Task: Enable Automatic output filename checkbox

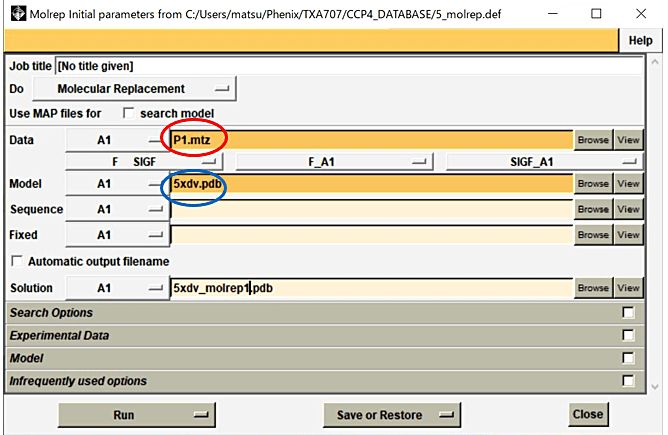Action: pyautogui.click(x=17, y=261)
